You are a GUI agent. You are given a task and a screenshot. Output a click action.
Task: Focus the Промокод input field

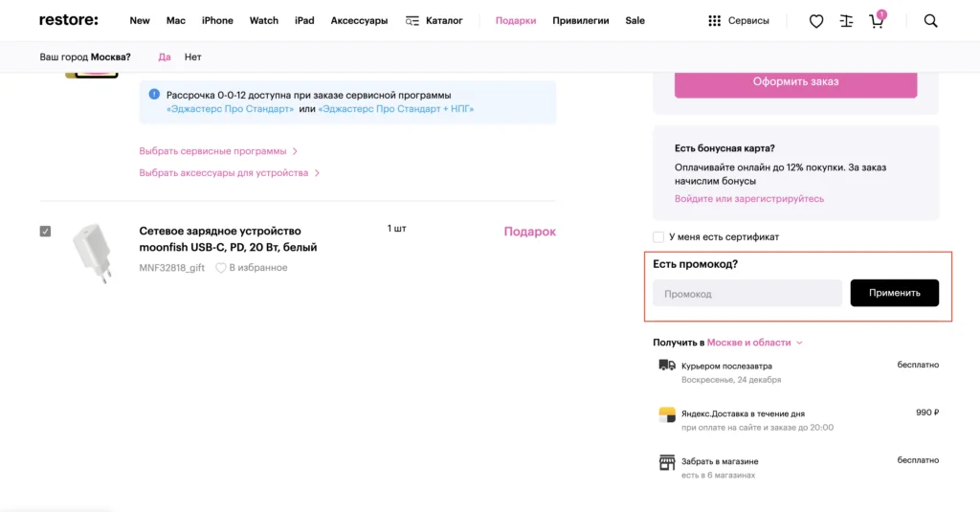pyautogui.click(x=746, y=293)
